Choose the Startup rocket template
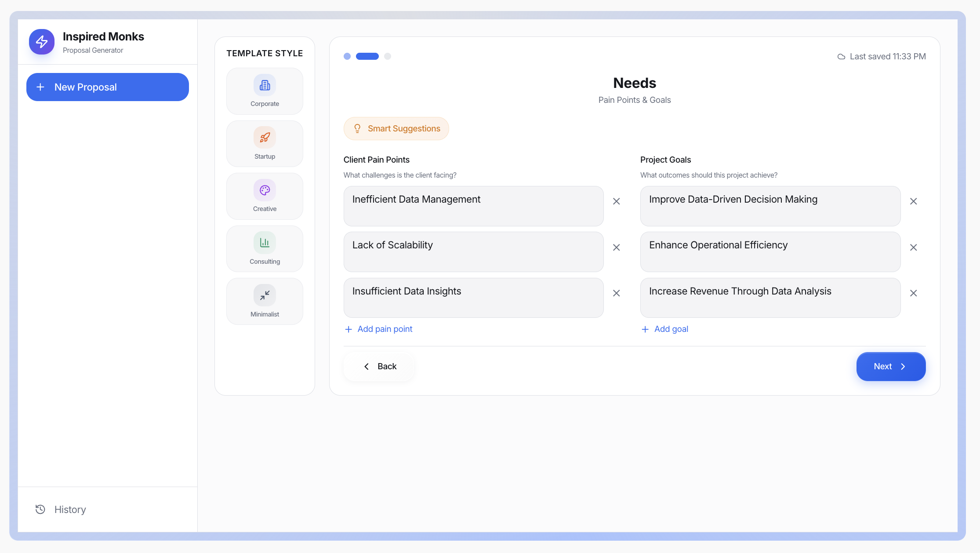The image size is (980, 553). tap(265, 144)
